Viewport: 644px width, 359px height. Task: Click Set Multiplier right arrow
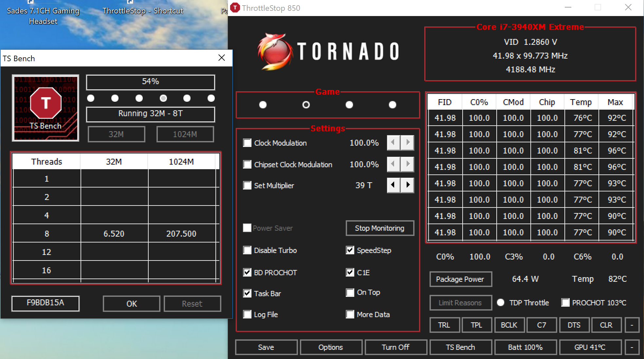point(408,185)
